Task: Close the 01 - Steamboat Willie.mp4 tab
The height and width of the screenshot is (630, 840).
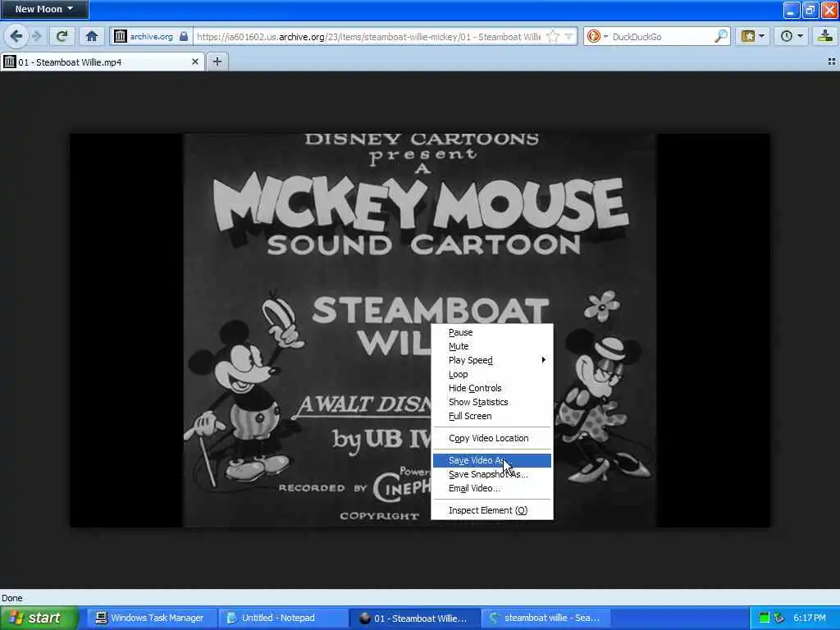Action: point(195,62)
